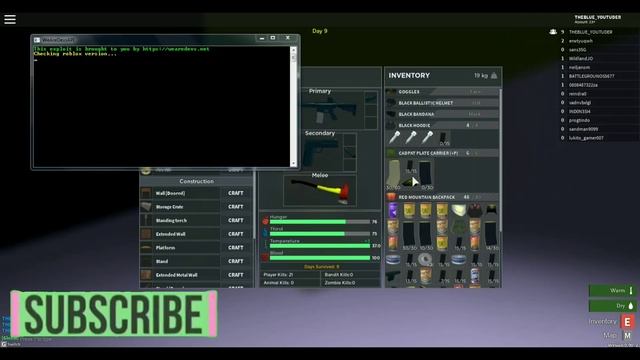Click the red Hunger icon
This screenshot has height=360, width=640.
pyautogui.click(x=265, y=221)
